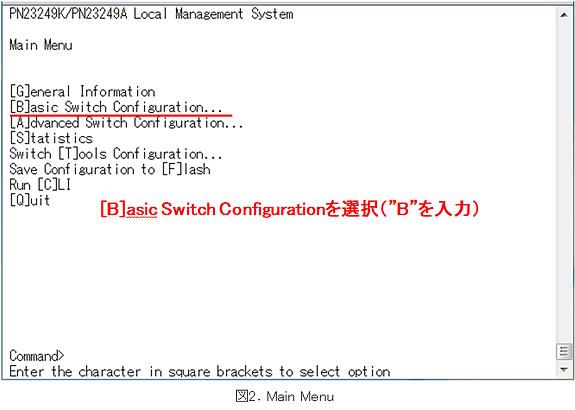Click the scrollbar up arrow
The width and height of the screenshot is (575, 410).
pyautogui.click(x=564, y=15)
